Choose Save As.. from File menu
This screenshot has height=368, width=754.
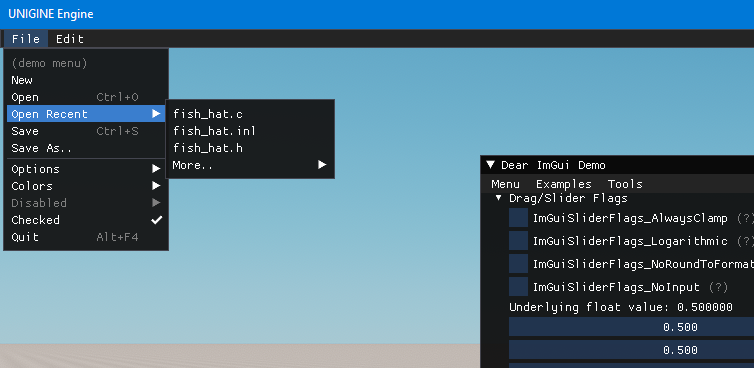86,148
